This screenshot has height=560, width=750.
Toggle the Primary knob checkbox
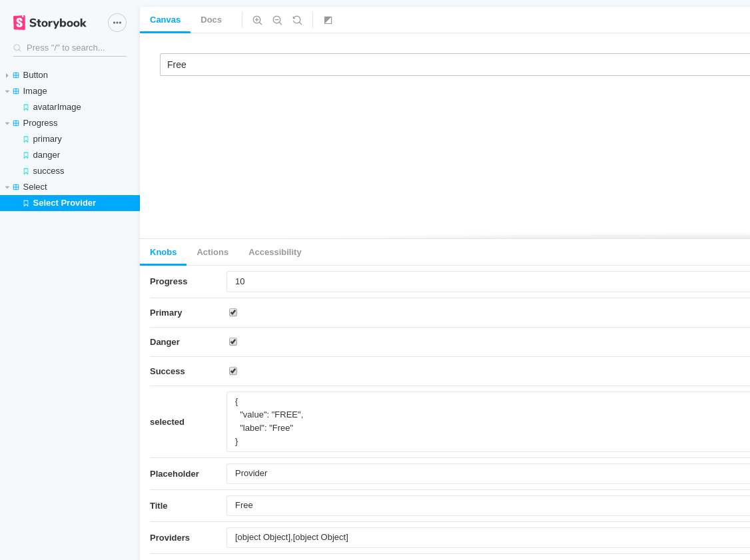233,312
